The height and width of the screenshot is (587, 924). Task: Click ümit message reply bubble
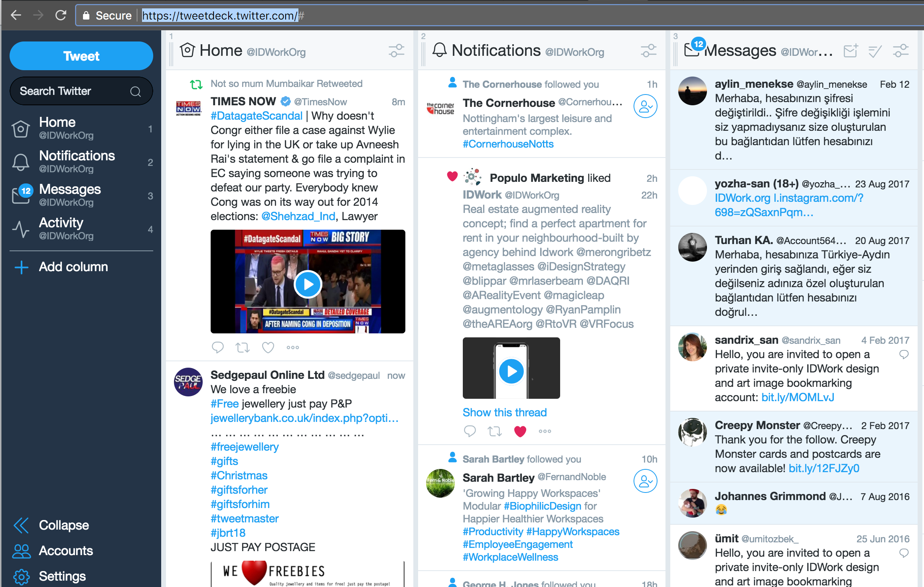coord(904,553)
